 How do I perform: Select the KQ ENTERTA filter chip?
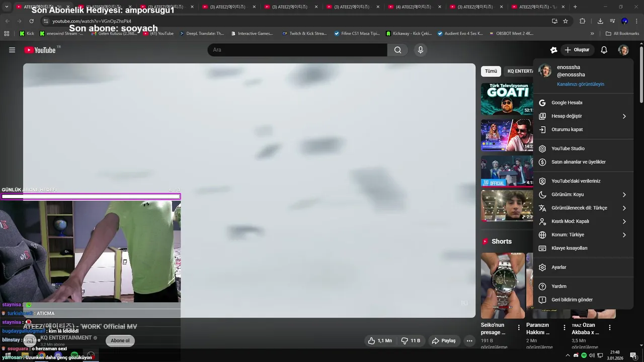point(518,71)
